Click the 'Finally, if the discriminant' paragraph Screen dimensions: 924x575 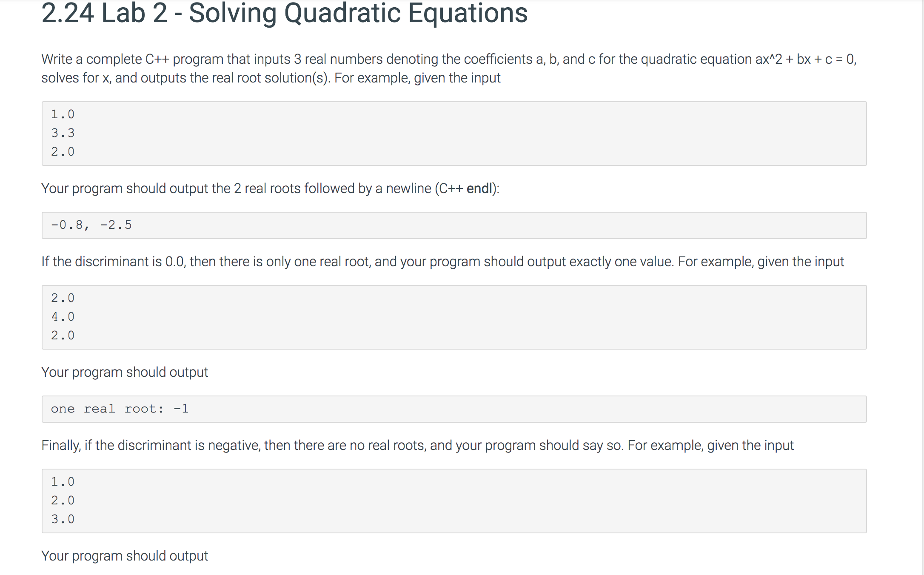(417, 445)
